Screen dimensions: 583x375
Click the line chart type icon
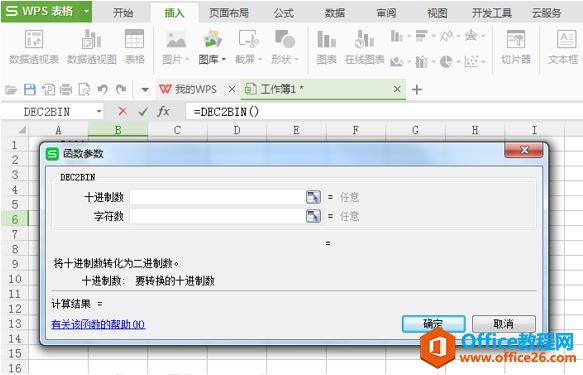447,36
